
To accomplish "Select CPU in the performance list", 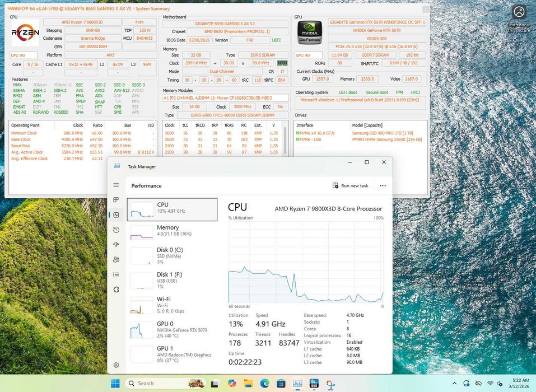I will click(x=172, y=209).
